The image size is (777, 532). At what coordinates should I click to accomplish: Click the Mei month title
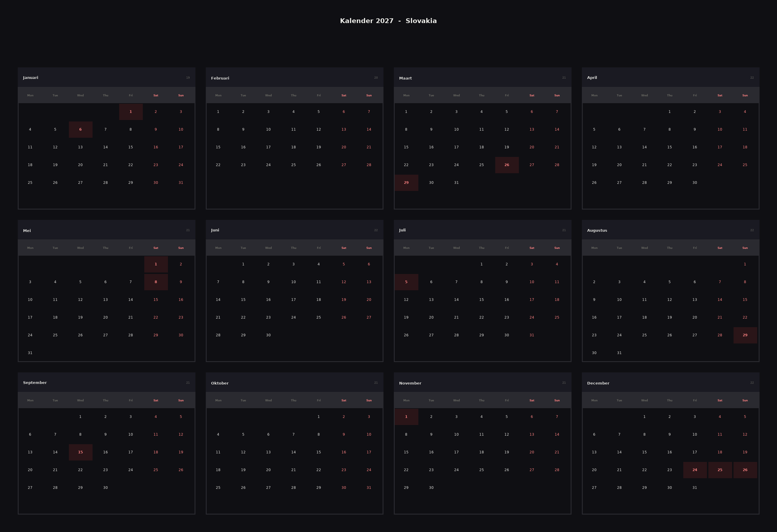click(x=27, y=231)
